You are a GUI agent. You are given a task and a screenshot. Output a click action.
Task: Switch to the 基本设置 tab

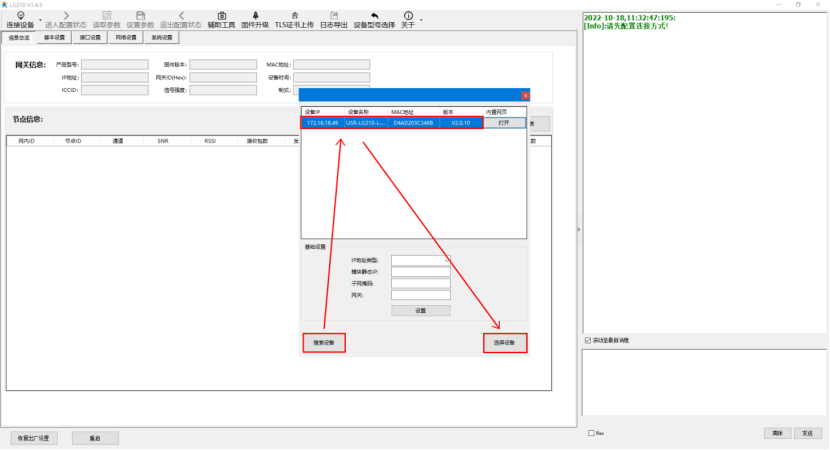(x=54, y=38)
